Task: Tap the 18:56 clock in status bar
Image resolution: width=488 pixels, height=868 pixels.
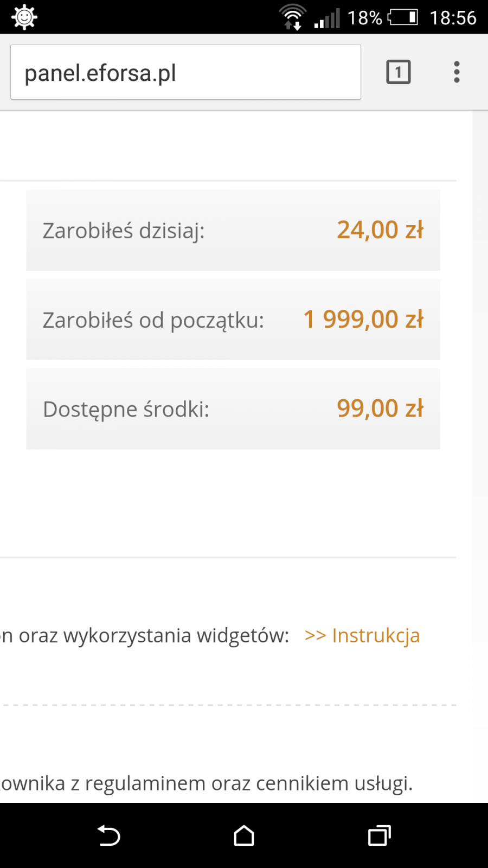Action: coord(453,18)
